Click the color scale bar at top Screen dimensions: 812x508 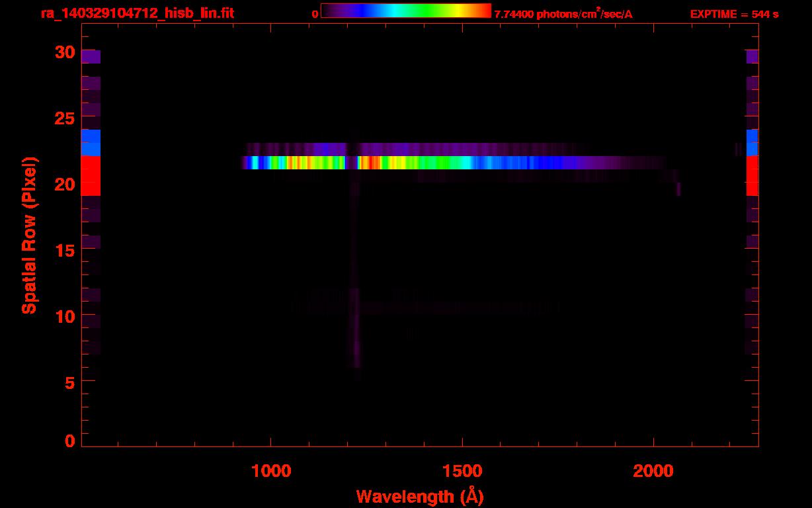point(406,11)
